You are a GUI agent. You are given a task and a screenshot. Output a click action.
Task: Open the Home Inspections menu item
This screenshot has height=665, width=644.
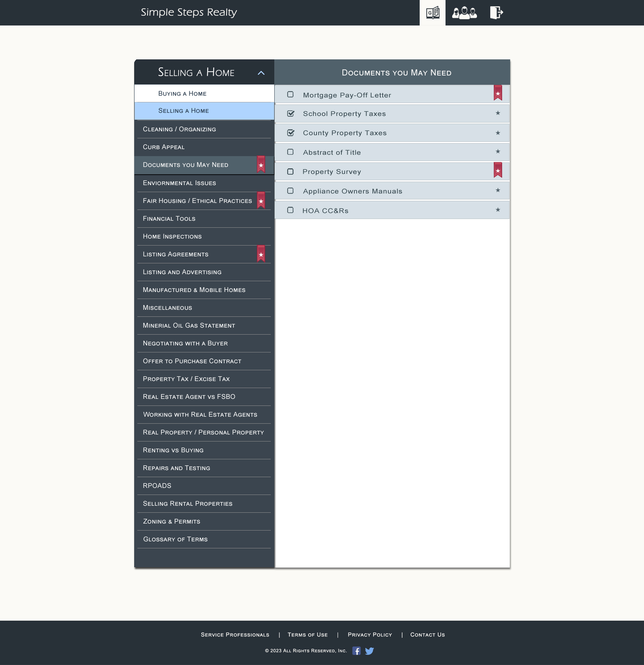click(172, 236)
